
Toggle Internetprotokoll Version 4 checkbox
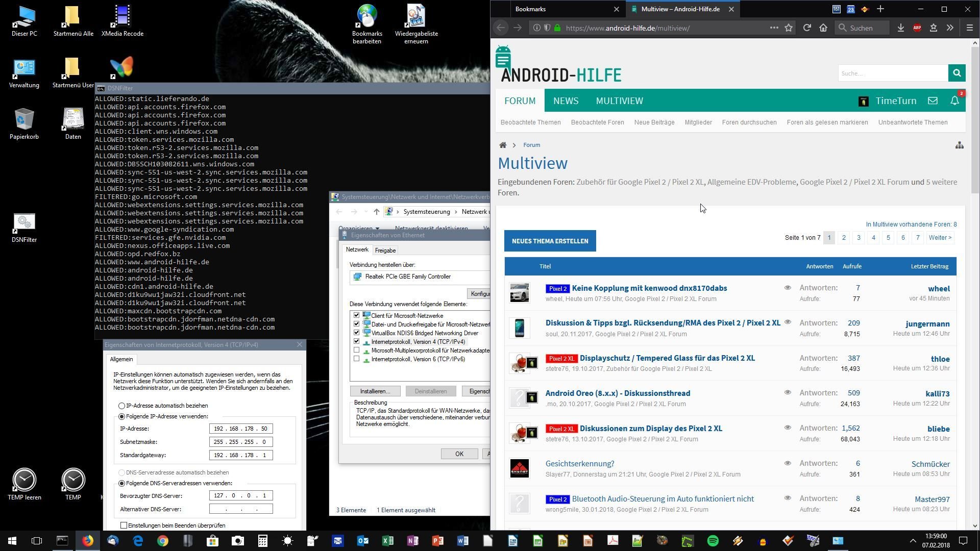(x=356, y=341)
